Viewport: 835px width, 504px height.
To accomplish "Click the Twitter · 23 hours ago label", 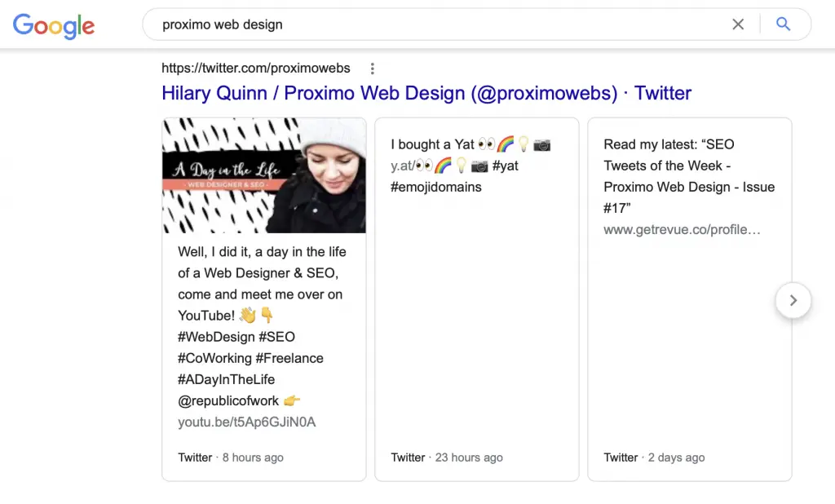I will point(447,458).
